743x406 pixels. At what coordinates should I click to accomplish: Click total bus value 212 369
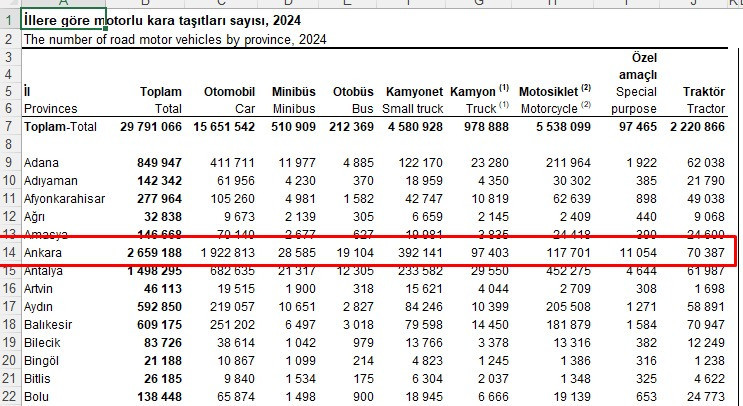click(351, 127)
